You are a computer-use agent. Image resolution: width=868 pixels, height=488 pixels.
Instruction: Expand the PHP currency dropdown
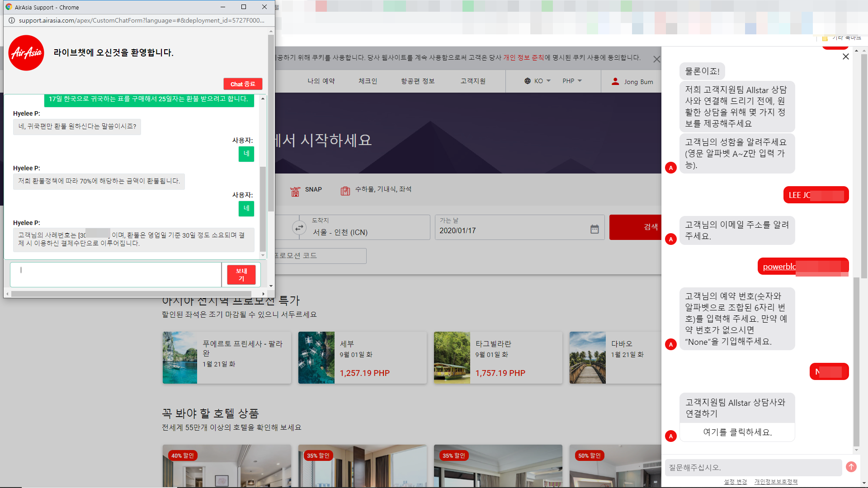coord(572,81)
